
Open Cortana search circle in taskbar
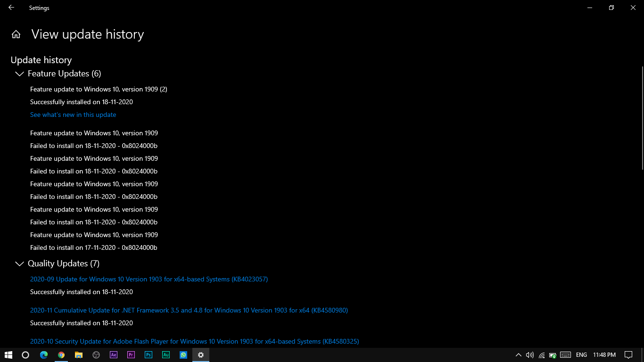click(x=25, y=355)
